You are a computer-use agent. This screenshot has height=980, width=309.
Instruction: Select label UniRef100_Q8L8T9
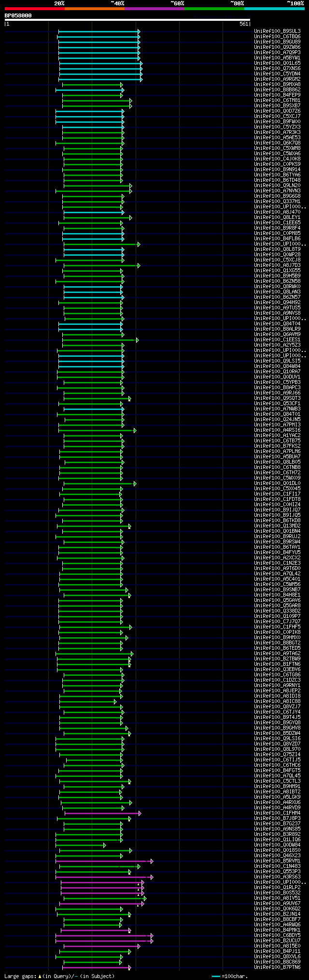pos(277,249)
